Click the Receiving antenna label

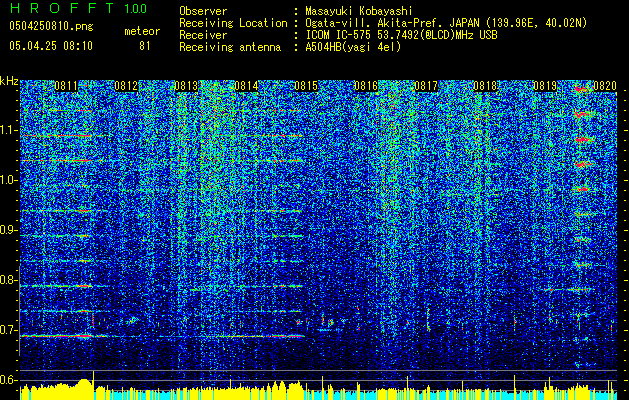tap(230, 47)
